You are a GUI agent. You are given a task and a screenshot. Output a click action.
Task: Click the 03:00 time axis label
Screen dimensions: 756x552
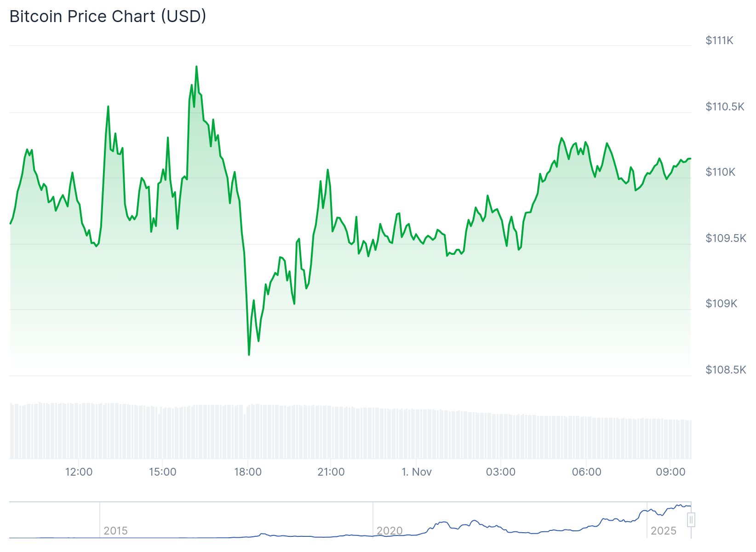coord(501,472)
